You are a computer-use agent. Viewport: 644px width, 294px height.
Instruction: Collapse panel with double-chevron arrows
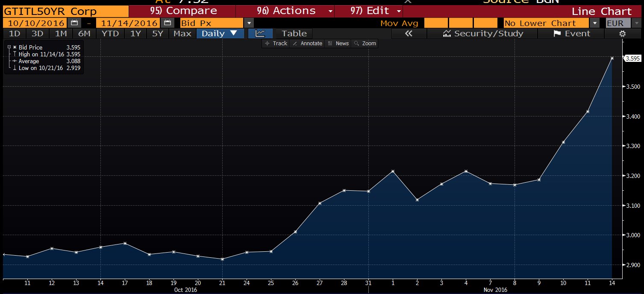(x=409, y=33)
